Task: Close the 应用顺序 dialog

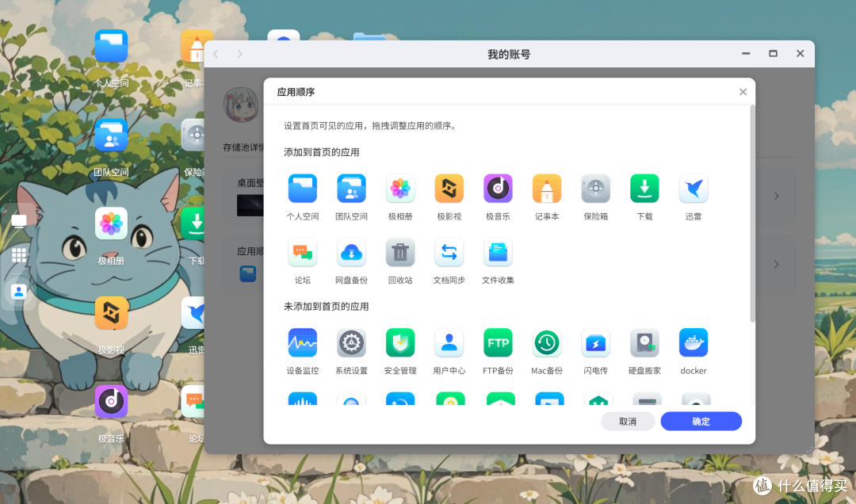Action: [743, 92]
